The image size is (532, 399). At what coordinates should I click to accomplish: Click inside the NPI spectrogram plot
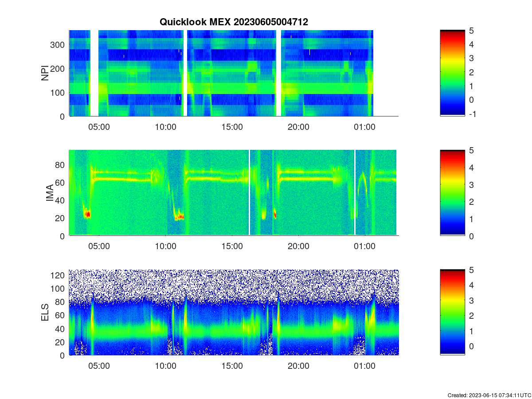click(x=234, y=73)
